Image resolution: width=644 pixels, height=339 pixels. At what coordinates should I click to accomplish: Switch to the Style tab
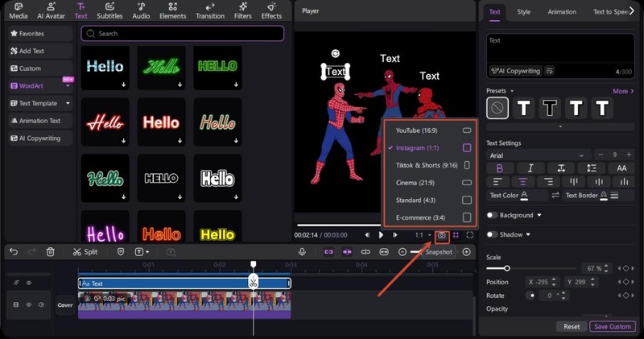click(x=524, y=12)
